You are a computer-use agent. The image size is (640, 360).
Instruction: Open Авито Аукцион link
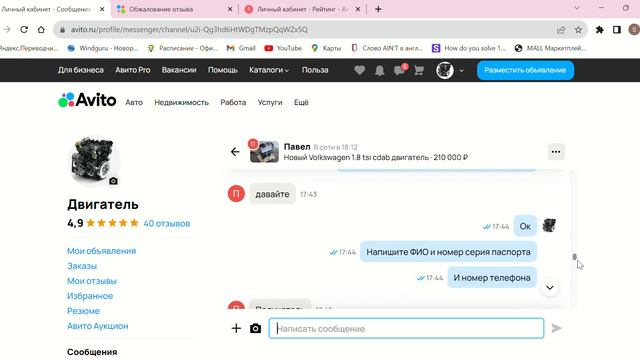pos(98,326)
